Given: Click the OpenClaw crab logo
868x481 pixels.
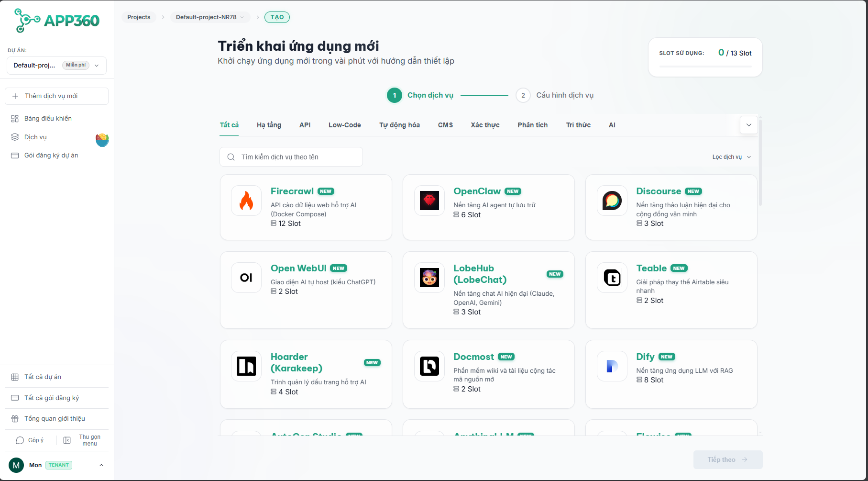Looking at the screenshot, I should (429, 201).
